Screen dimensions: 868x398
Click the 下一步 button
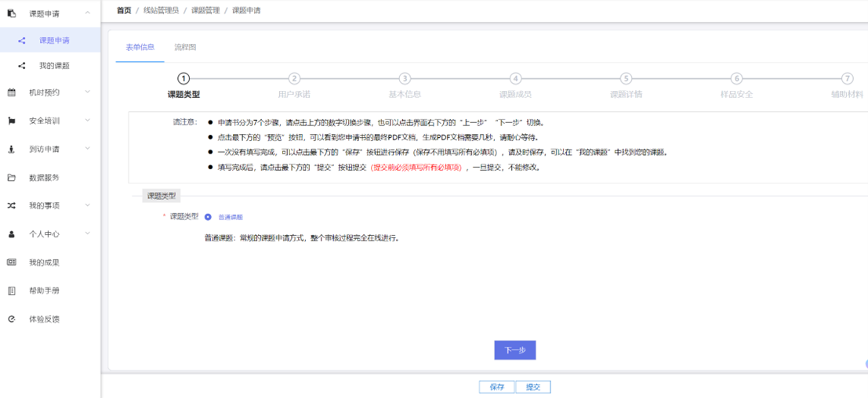point(514,350)
